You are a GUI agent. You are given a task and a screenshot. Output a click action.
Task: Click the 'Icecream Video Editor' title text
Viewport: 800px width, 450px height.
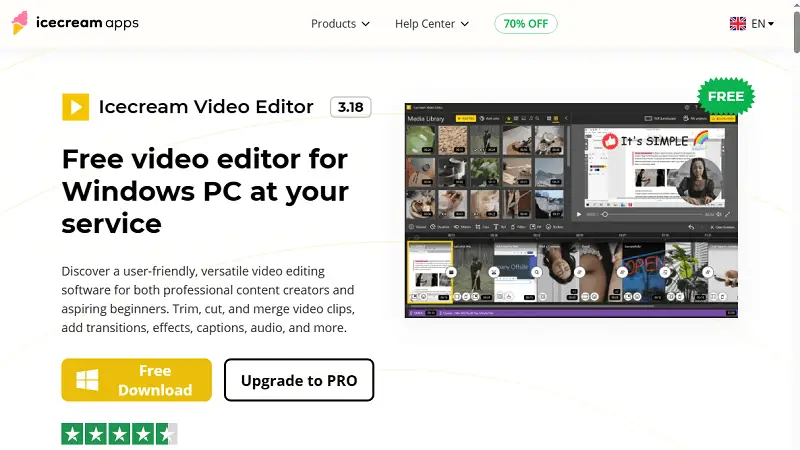coord(206,107)
